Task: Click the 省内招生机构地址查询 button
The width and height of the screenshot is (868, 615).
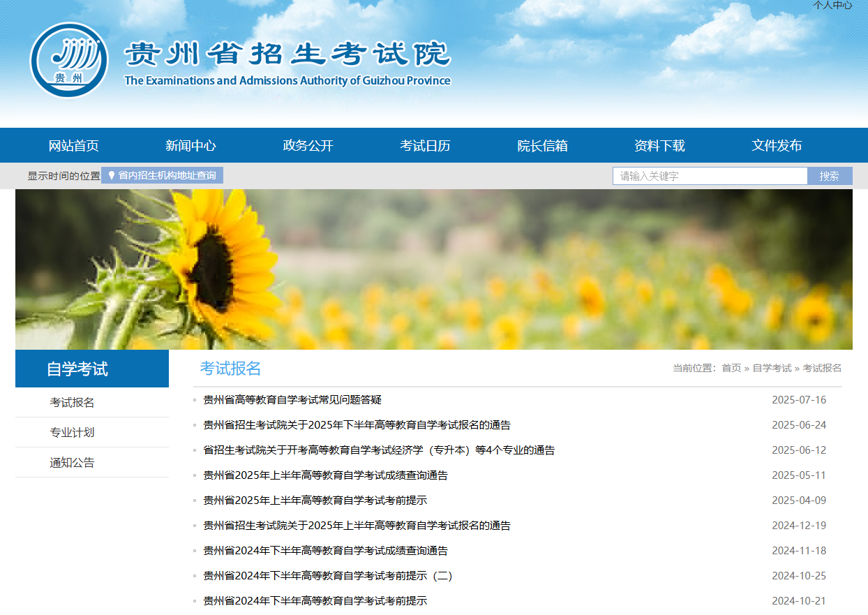Action: click(166, 175)
